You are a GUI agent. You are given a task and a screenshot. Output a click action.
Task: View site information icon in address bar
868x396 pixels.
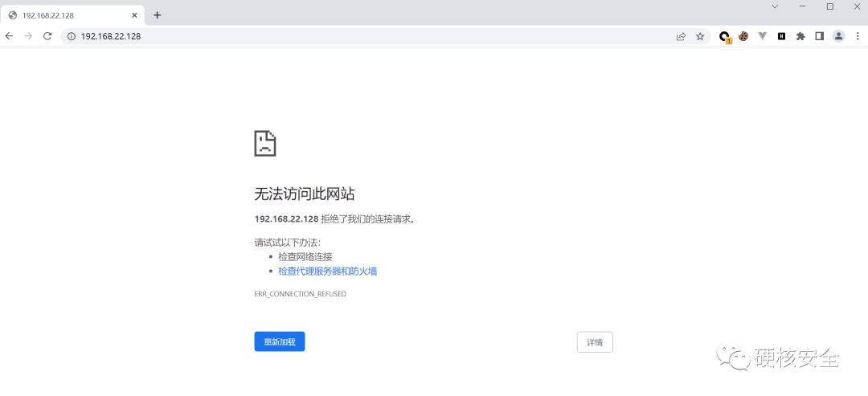point(71,36)
